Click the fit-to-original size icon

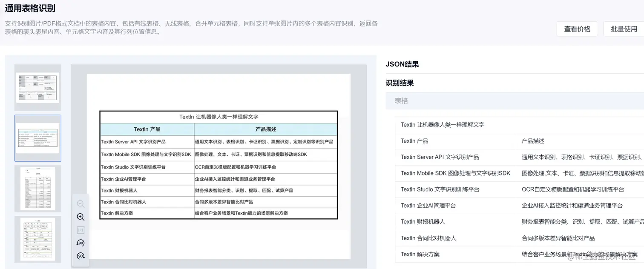(80, 230)
